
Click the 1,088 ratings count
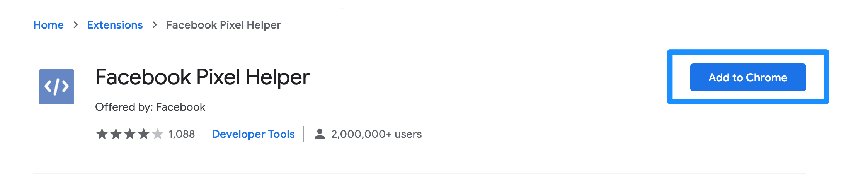182,134
